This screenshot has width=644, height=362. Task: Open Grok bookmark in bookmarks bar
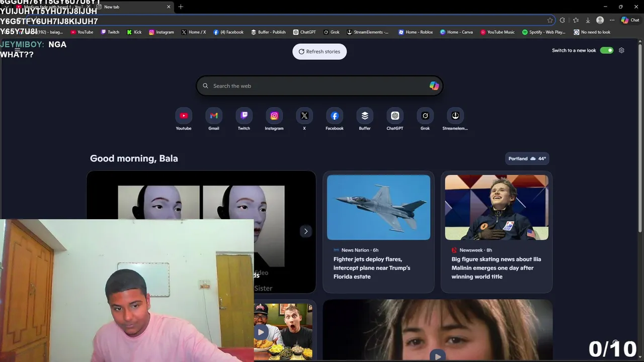click(x=332, y=32)
